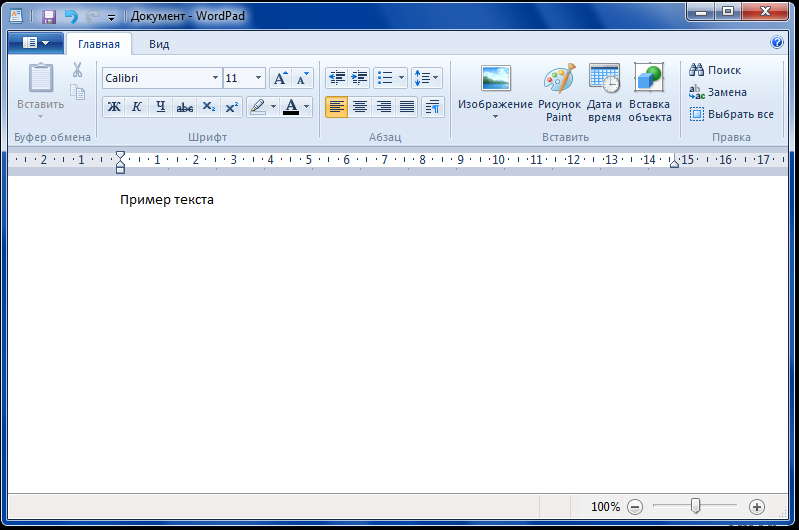Click the Decrease Indent icon
Screen dimensions: 799x530
click(337, 78)
